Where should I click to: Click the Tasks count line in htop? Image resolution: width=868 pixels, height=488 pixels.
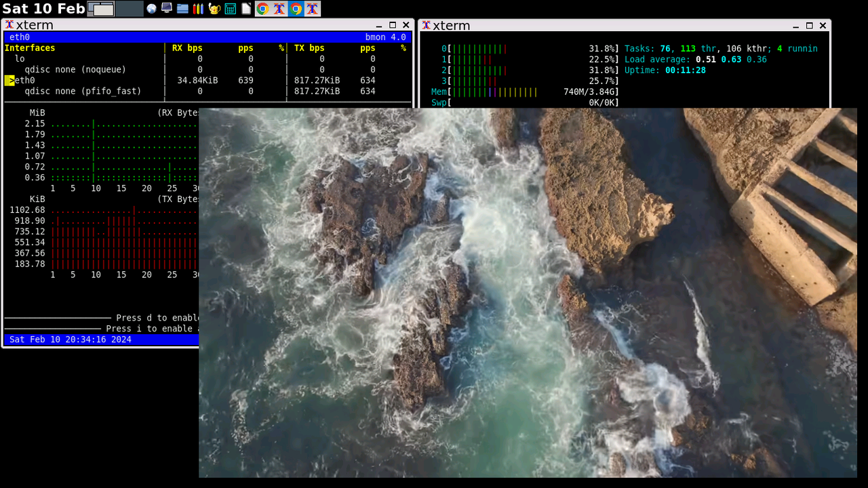pos(721,49)
